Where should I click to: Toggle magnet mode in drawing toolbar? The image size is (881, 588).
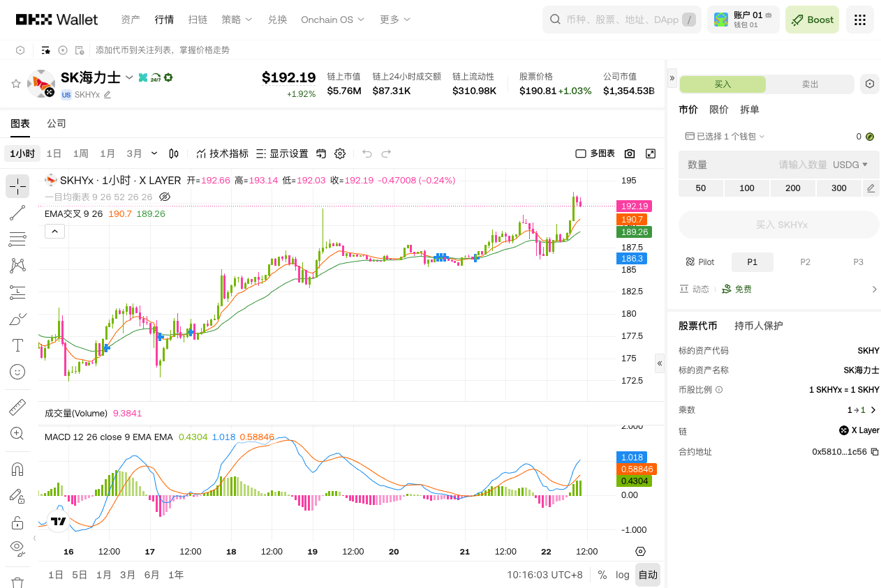[17, 469]
